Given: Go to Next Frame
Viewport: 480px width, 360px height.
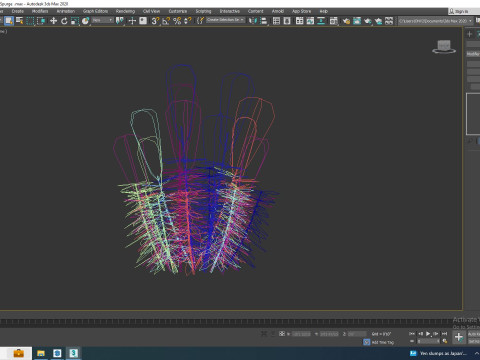Looking at the screenshot, I should point(436,333).
